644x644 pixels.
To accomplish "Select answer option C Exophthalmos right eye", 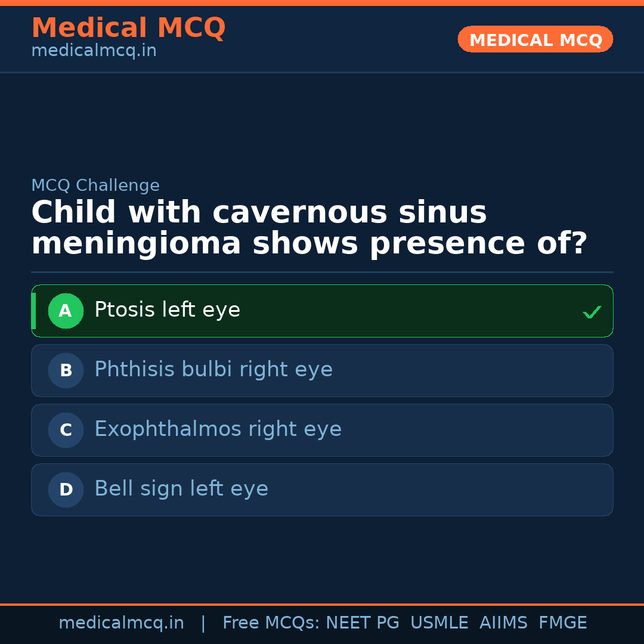I will [x=322, y=430].
